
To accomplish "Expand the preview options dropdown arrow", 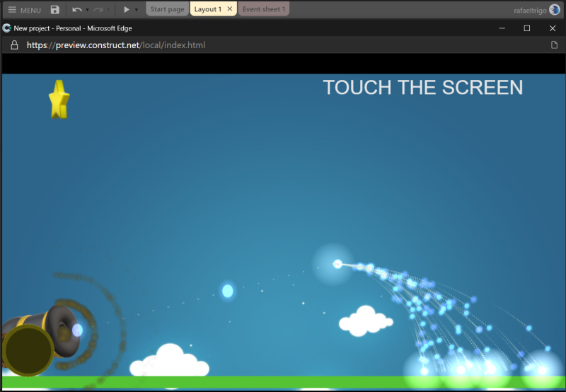I will pyautogui.click(x=137, y=10).
